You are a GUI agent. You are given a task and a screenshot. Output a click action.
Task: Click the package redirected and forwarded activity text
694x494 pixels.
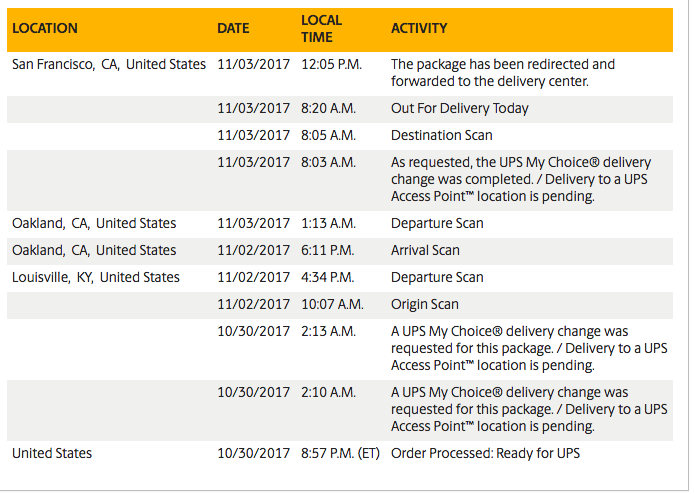point(503,73)
